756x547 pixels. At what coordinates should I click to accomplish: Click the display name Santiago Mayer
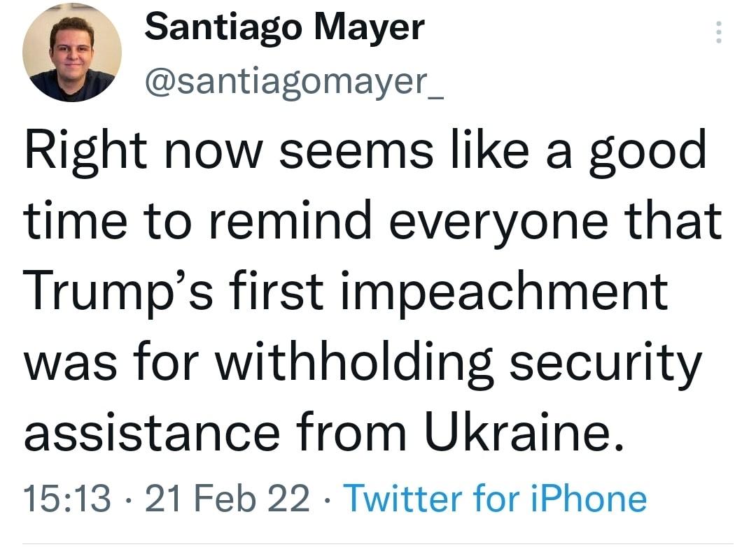284,28
